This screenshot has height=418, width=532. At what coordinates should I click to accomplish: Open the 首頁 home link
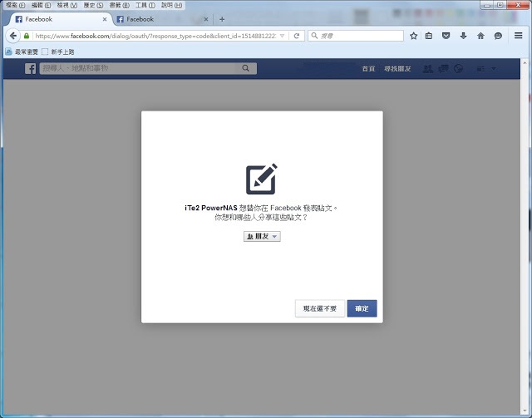click(368, 68)
